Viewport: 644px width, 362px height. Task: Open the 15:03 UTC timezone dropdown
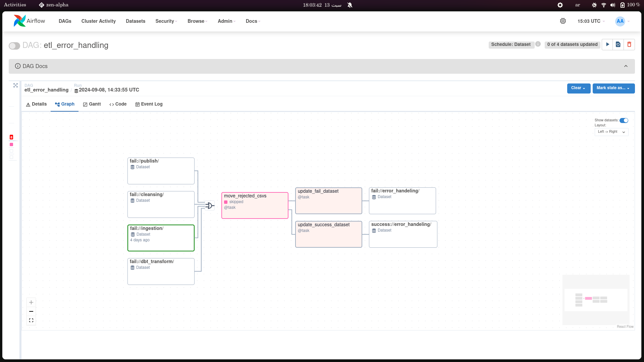(x=591, y=21)
